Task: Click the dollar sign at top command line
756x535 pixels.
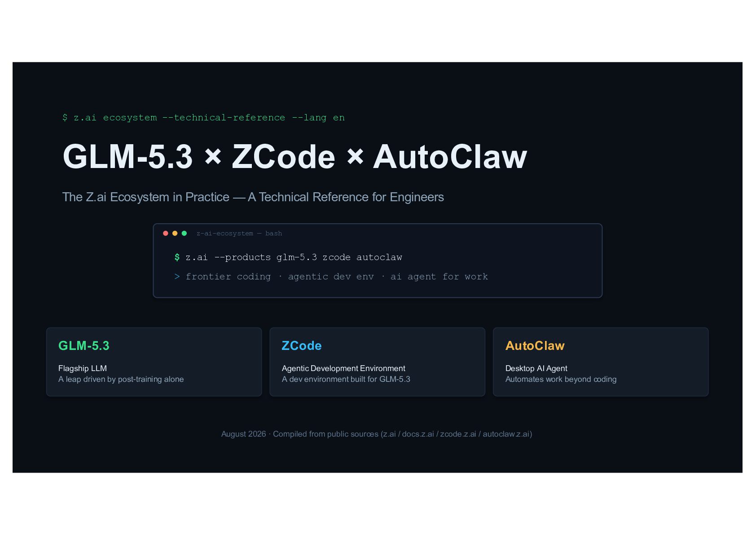Action: (65, 118)
